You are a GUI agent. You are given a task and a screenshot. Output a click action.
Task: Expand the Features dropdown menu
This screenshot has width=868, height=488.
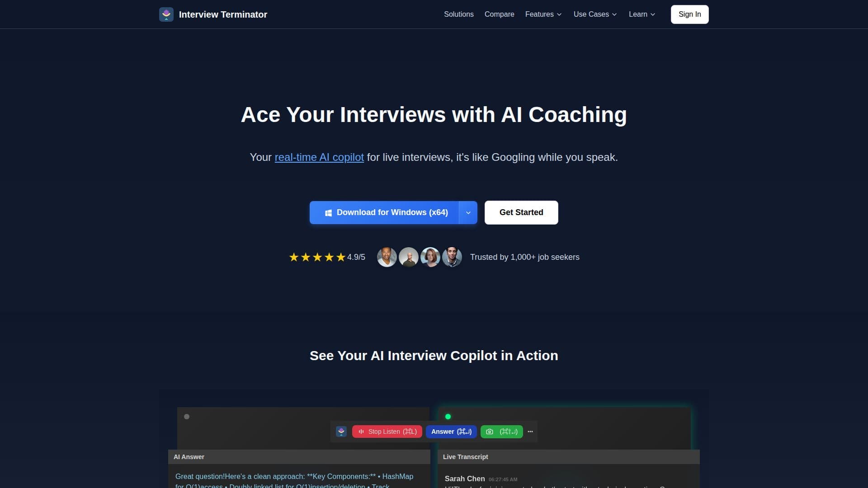pos(543,14)
